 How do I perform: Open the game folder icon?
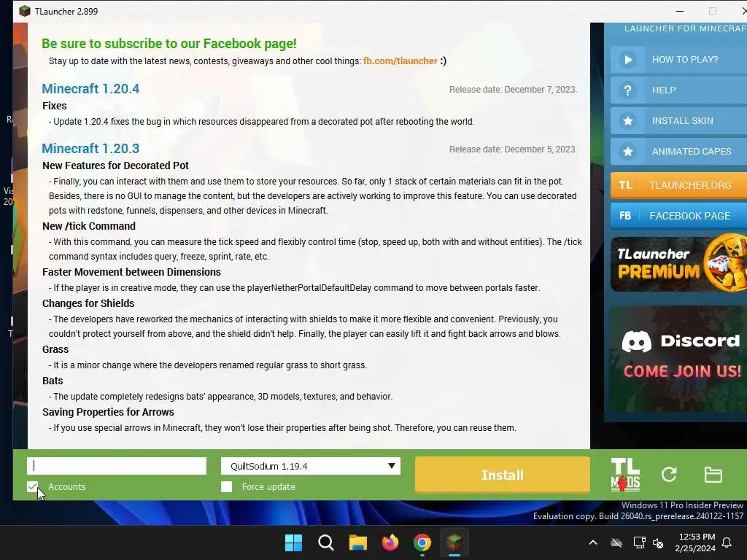click(x=713, y=475)
